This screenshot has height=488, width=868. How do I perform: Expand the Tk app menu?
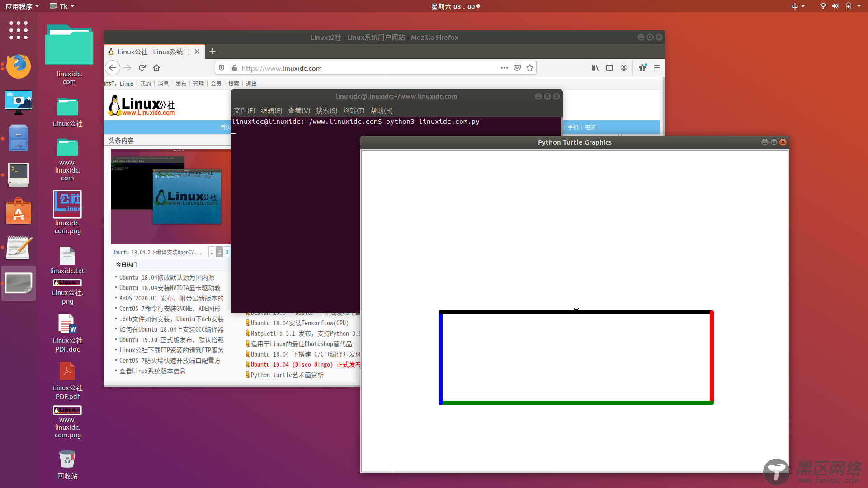(x=62, y=6)
